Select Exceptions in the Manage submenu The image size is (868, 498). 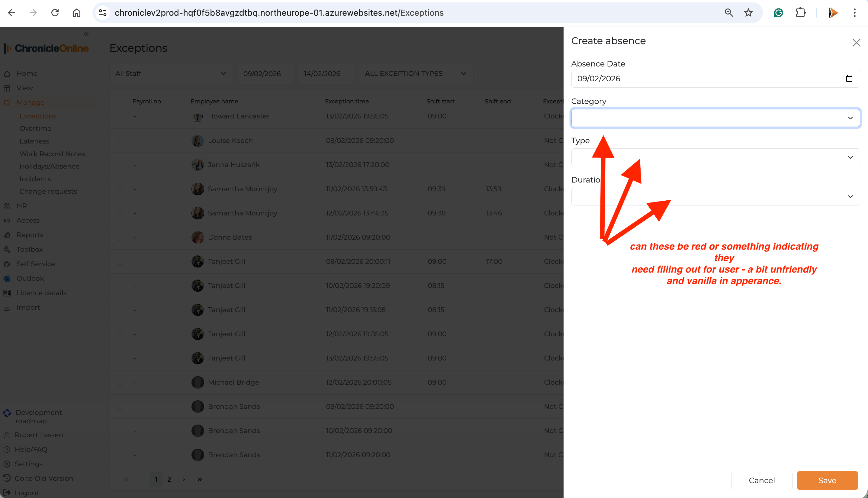tap(38, 116)
